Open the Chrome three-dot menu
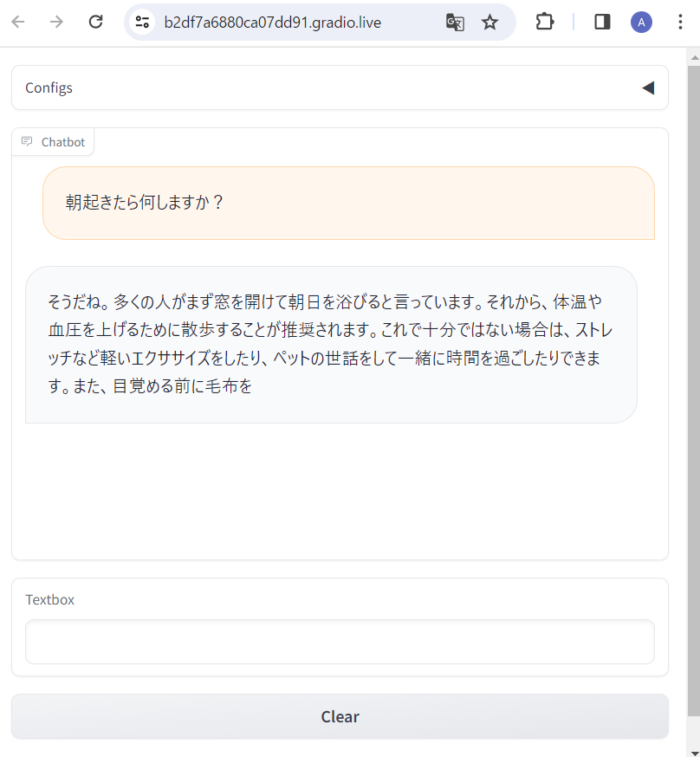 click(x=681, y=22)
